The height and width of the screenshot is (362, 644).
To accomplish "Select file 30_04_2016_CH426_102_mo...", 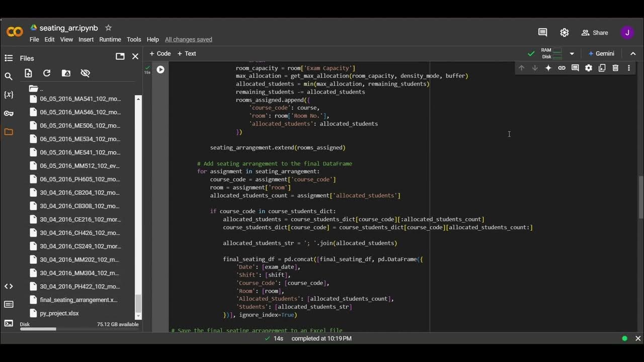I will pyautogui.click(x=80, y=233).
